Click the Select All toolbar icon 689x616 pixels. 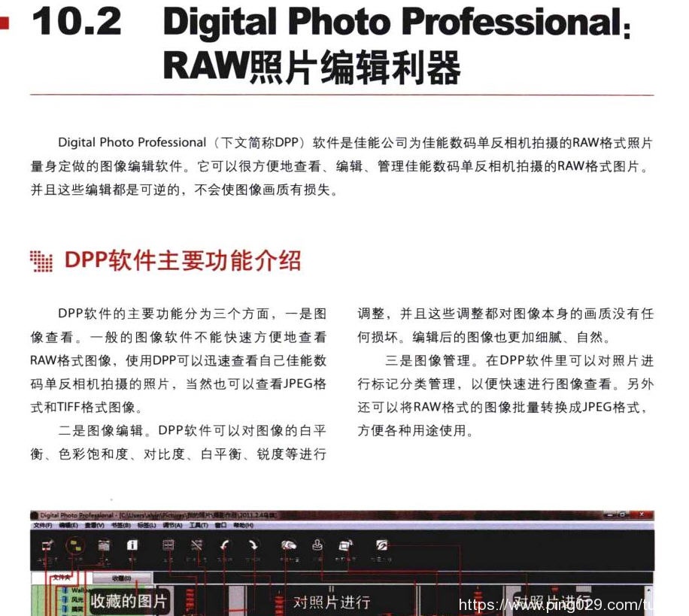tap(168, 545)
